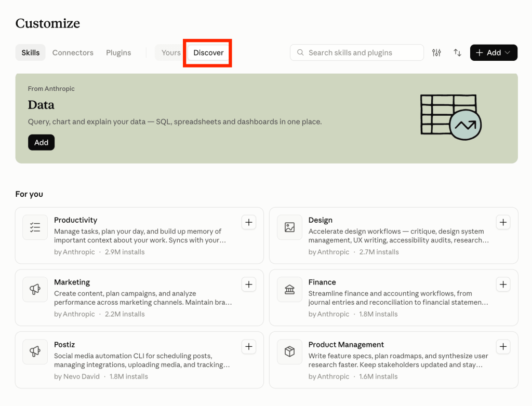Screen dimensions: 532x406
Task: Switch to the Yours view
Action: tap(171, 52)
